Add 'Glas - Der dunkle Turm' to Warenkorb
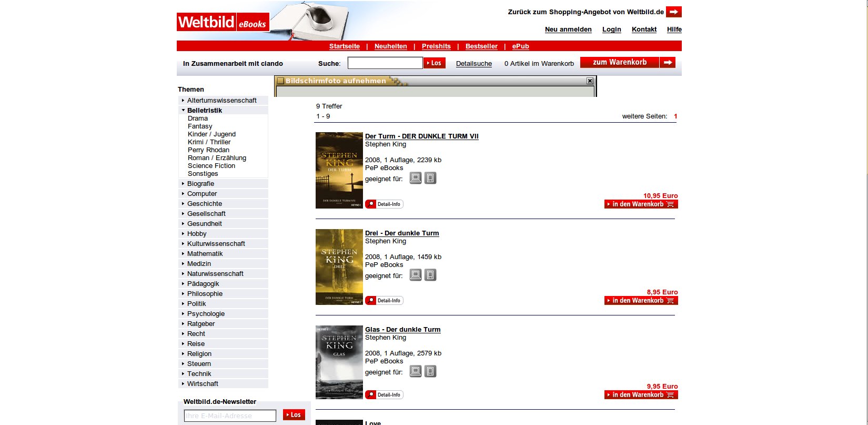The image size is (868, 425). 641,395
